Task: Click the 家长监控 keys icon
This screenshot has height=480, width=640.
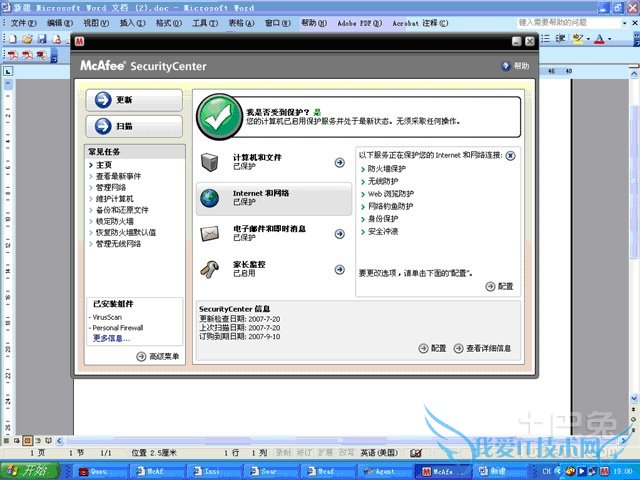Action: coord(210,270)
